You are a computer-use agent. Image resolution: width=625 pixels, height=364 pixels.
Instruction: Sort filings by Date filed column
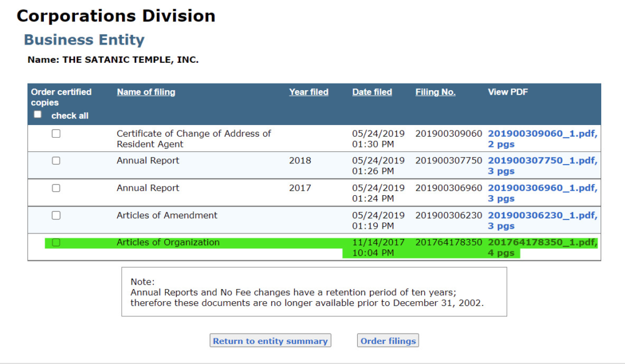click(x=372, y=91)
